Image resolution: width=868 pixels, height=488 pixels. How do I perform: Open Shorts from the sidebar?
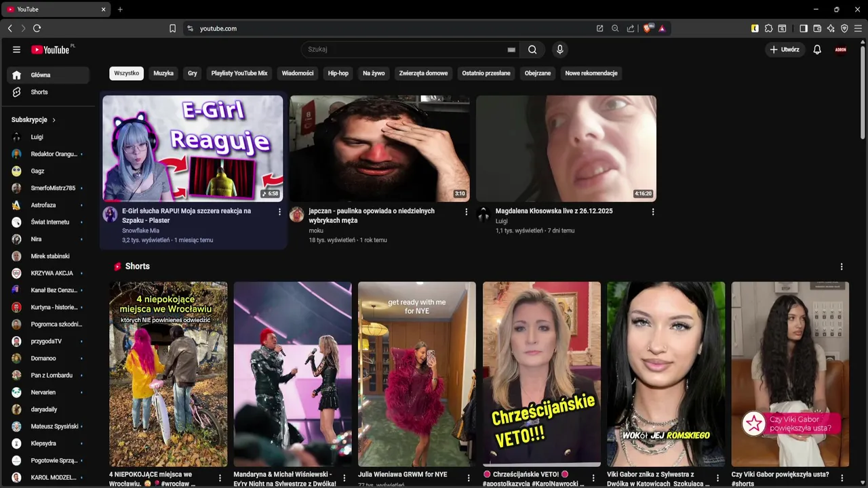(48, 92)
